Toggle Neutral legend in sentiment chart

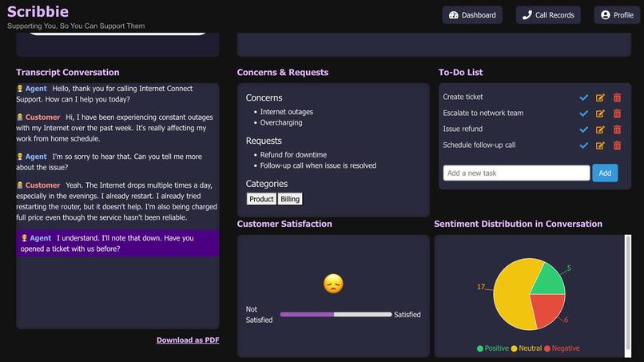tap(526, 348)
